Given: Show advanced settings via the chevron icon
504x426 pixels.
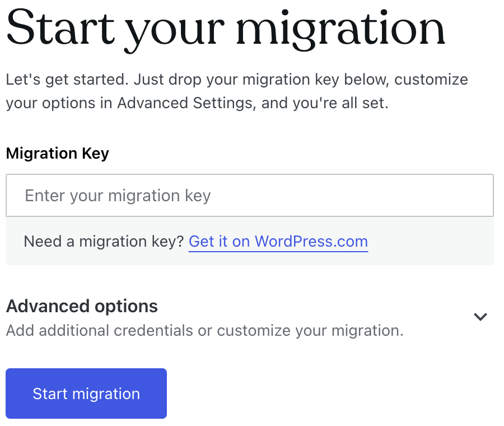Looking at the screenshot, I should (x=480, y=317).
